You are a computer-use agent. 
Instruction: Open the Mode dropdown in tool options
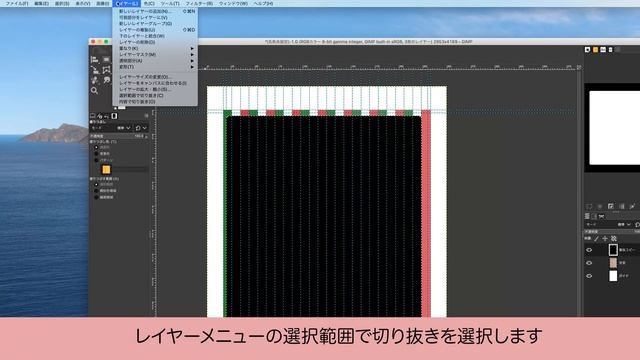[x=124, y=128]
